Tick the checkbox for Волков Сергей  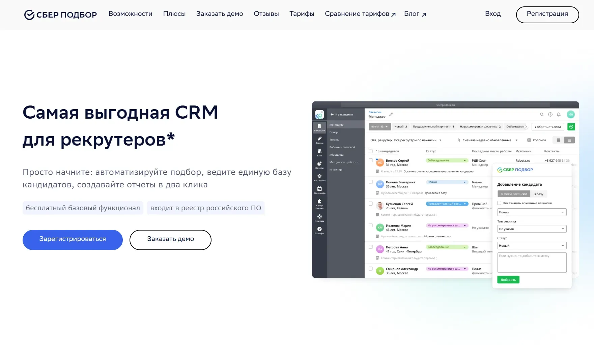[371, 160]
